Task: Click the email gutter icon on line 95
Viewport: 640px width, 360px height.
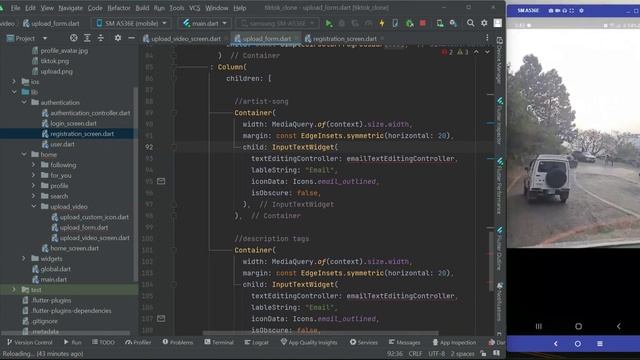Action: click(x=161, y=181)
